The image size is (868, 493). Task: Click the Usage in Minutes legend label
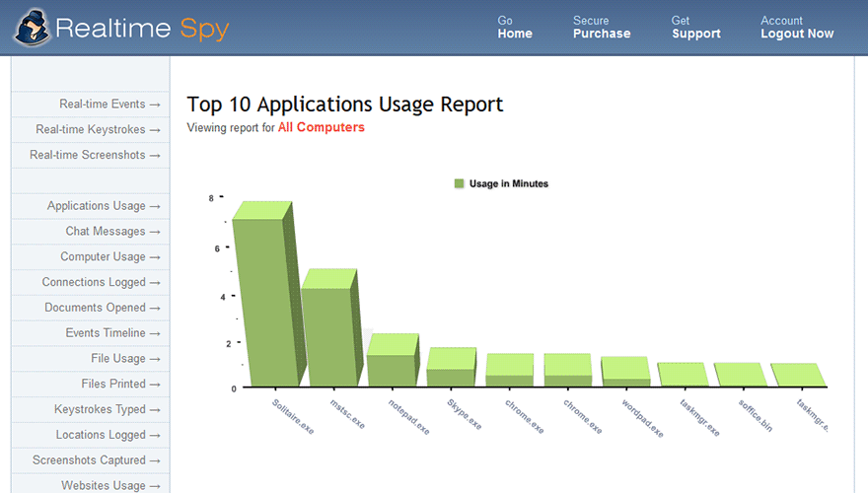(509, 183)
